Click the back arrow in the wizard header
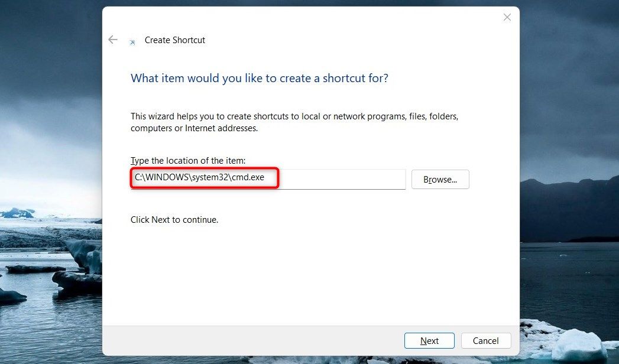 click(x=113, y=40)
